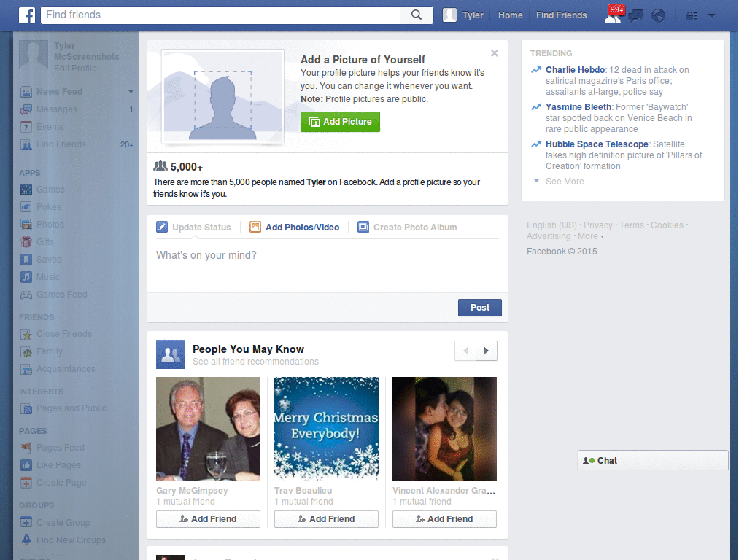Dismiss the Add a Picture of Yourself card
This screenshot has height=560, width=747.
coord(495,53)
